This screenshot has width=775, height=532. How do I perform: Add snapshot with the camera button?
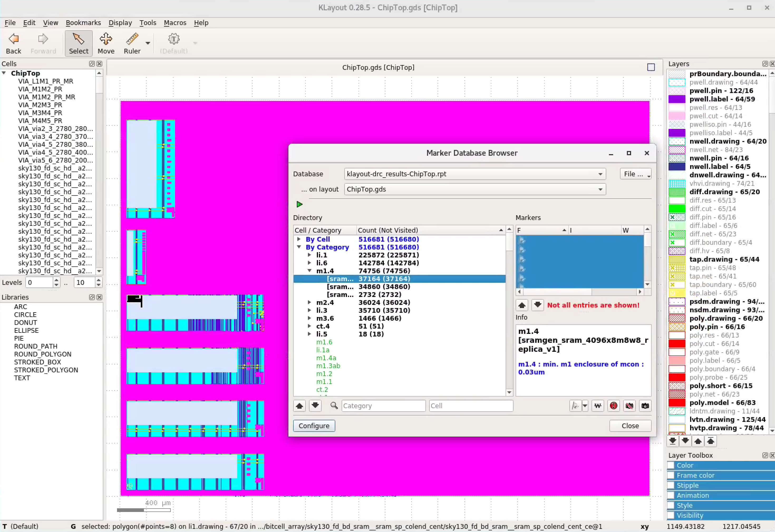645,406
